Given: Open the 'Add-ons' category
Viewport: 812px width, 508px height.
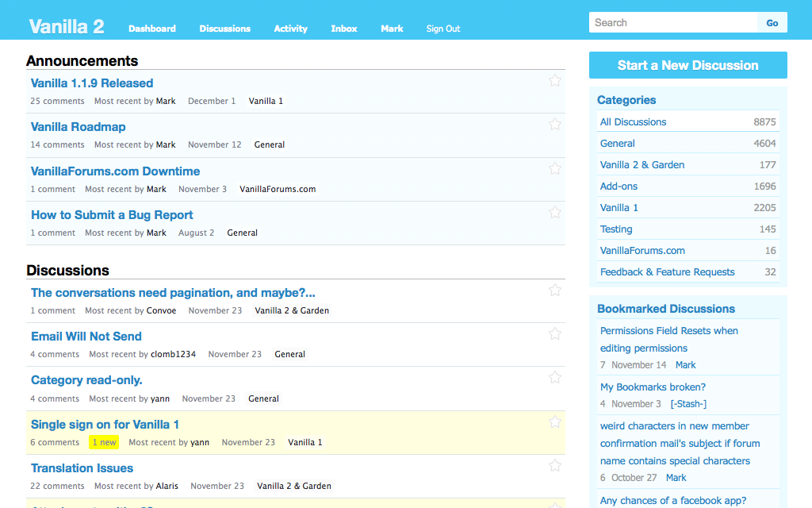Looking at the screenshot, I should (619, 186).
